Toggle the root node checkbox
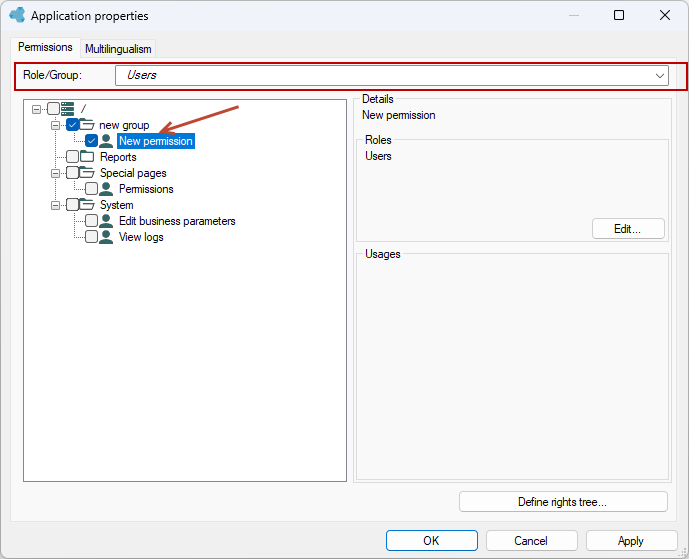689x559 pixels. click(x=53, y=109)
